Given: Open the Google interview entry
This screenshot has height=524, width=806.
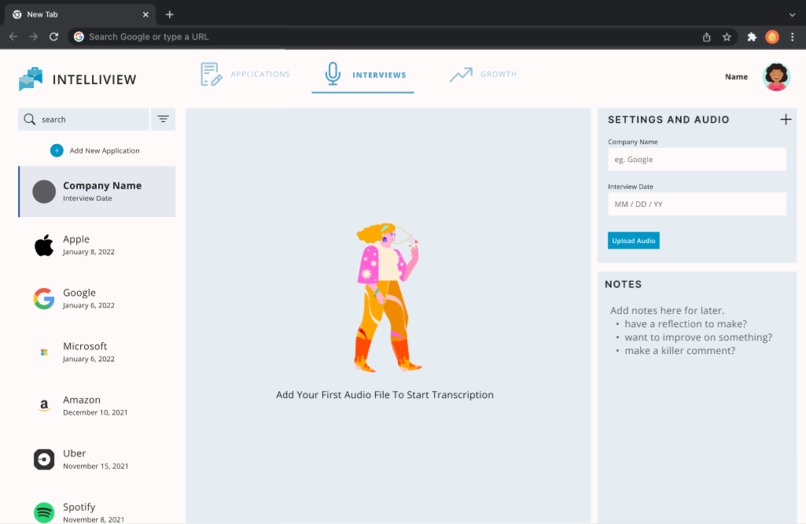Looking at the screenshot, I should point(97,299).
